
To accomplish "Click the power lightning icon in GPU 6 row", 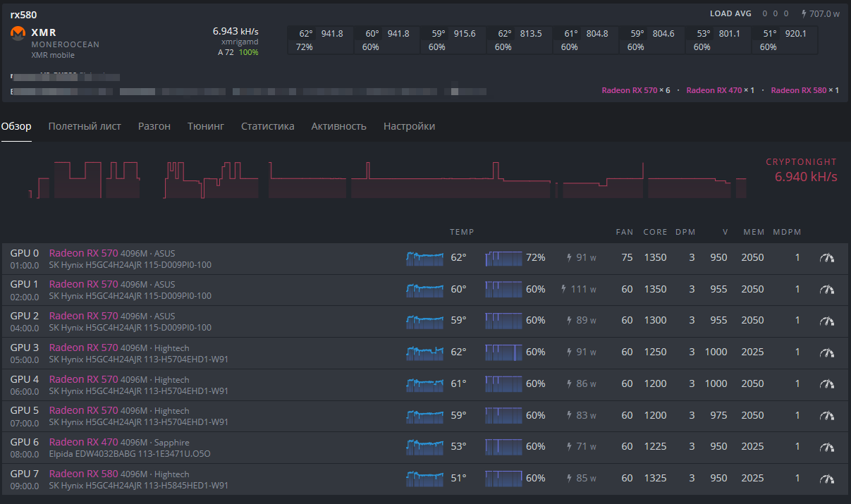I will click(x=570, y=447).
